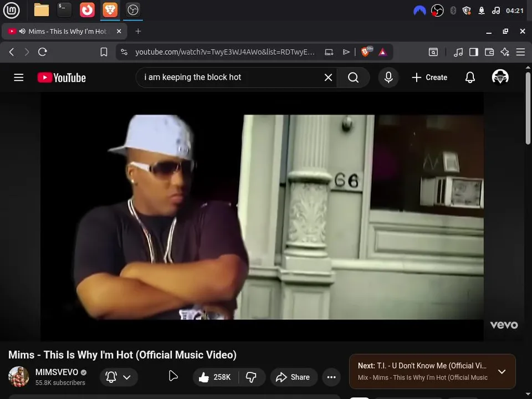The image size is (532, 399).
Task: Open the red swirl app in the taskbar
Action: (x=87, y=10)
